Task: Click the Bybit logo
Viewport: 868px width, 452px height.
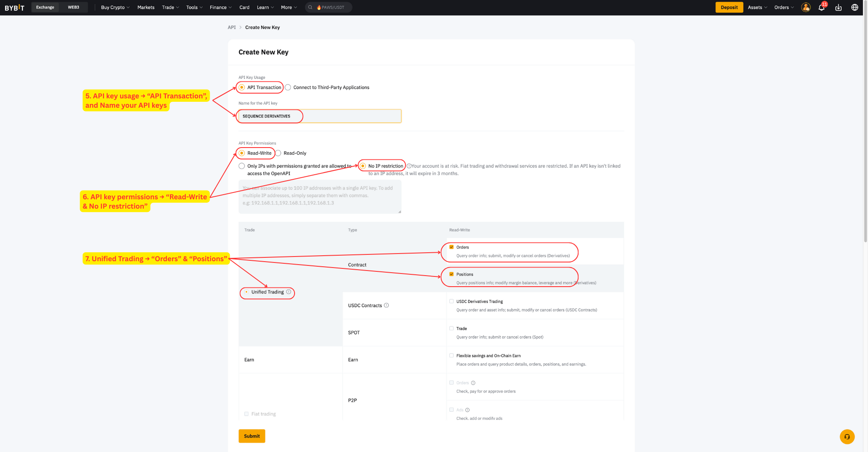Action: 14,8
